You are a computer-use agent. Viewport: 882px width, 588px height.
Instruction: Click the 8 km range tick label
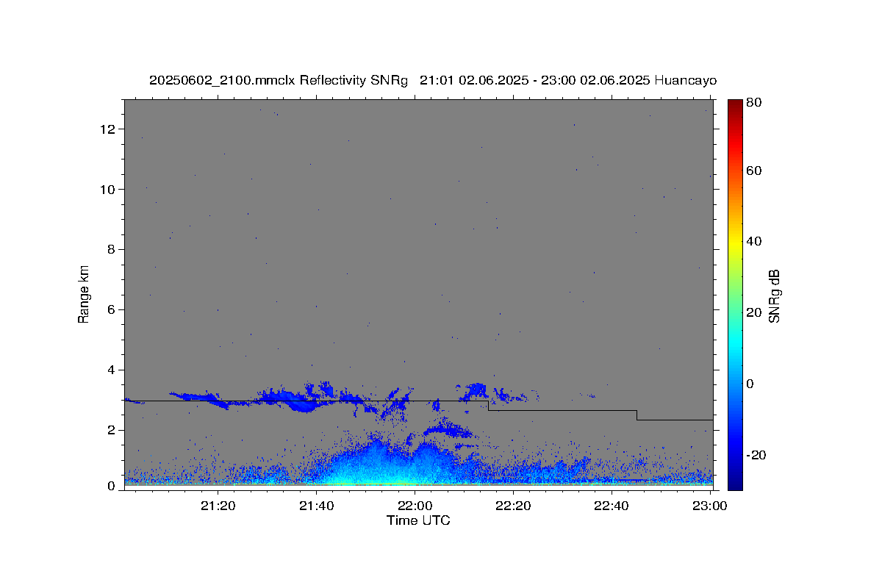tap(112, 250)
